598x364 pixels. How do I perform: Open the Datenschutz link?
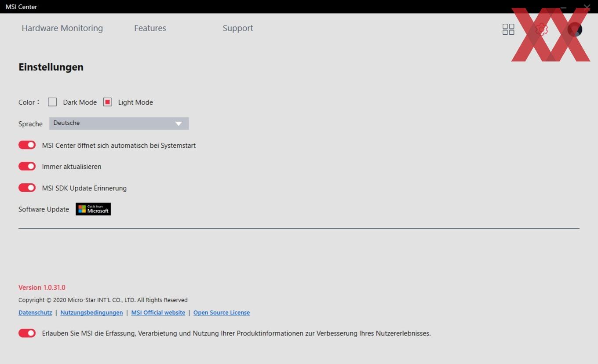point(35,313)
